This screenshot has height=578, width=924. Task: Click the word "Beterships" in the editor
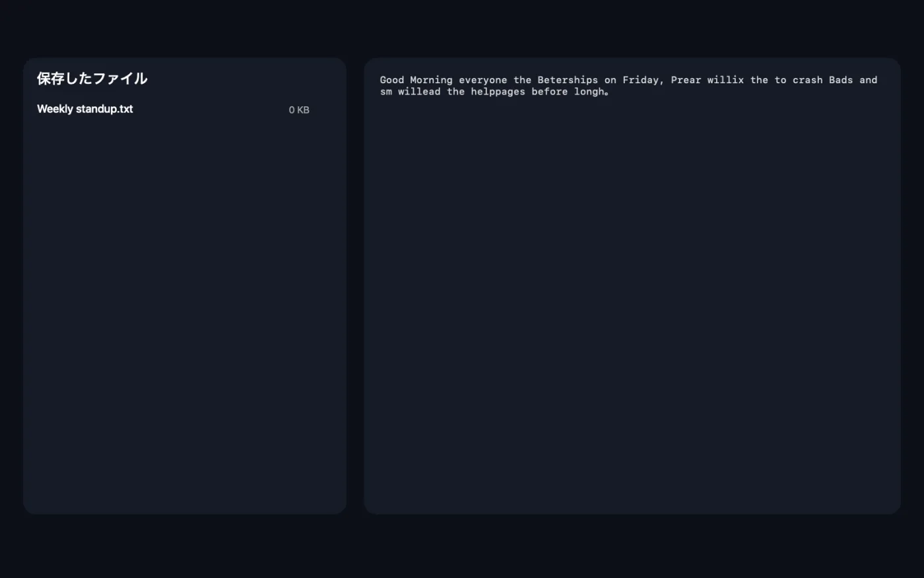coord(568,81)
